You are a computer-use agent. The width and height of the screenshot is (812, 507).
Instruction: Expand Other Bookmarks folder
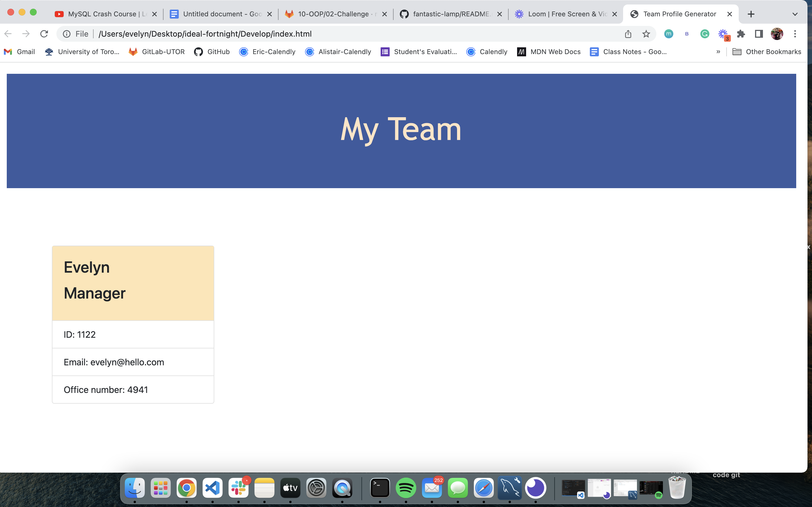pyautogui.click(x=766, y=51)
